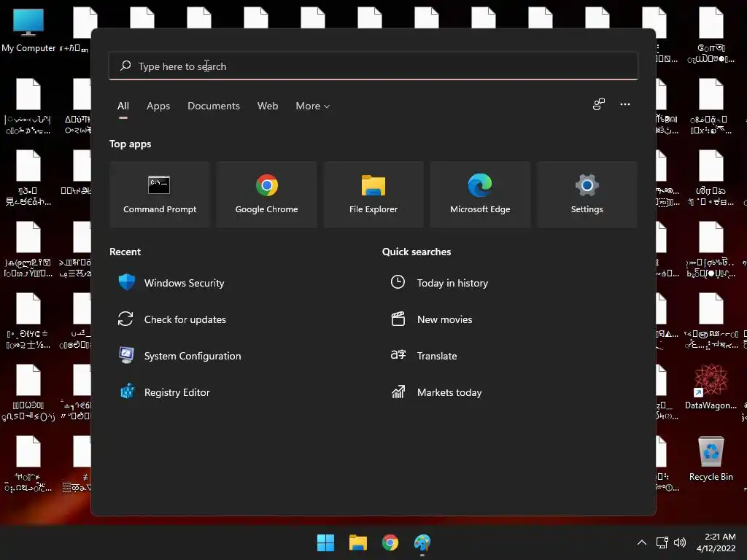This screenshot has width=747, height=560.
Task: Expand the More filter dropdown
Action: pos(312,106)
